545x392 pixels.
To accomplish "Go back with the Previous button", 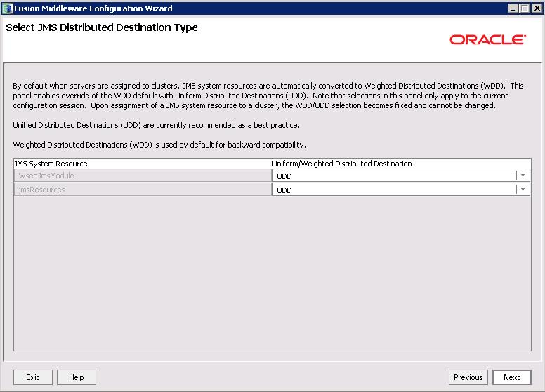I will click(x=468, y=377).
